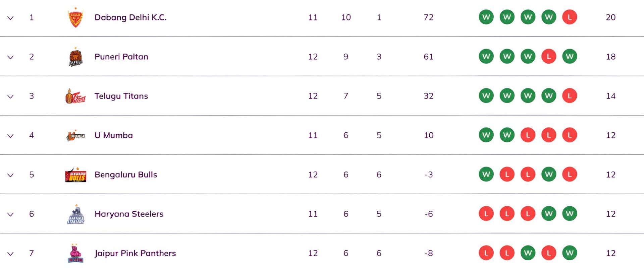The image size is (644, 268).
Task: Click Dabang Delhi's 20 points value
Action: click(x=610, y=17)
